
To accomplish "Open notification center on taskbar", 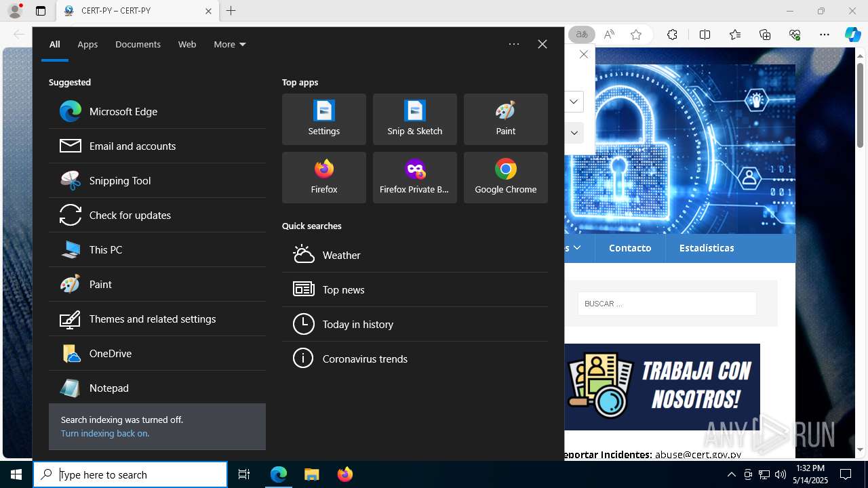I will click(846, 474).
